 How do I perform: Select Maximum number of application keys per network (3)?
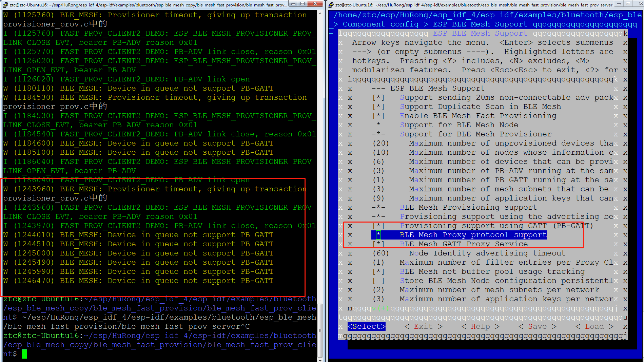[493, 299]
